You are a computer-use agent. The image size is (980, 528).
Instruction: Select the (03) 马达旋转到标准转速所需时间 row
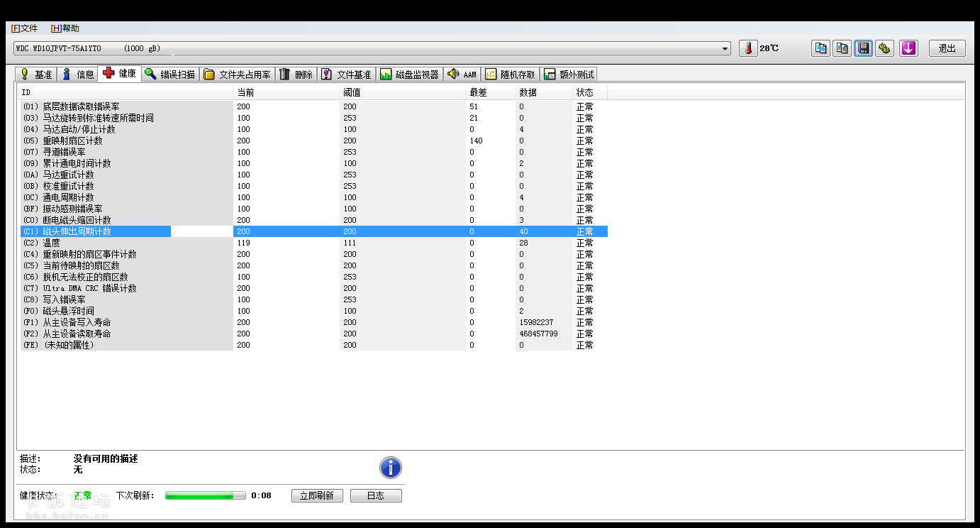click(313, 118)
